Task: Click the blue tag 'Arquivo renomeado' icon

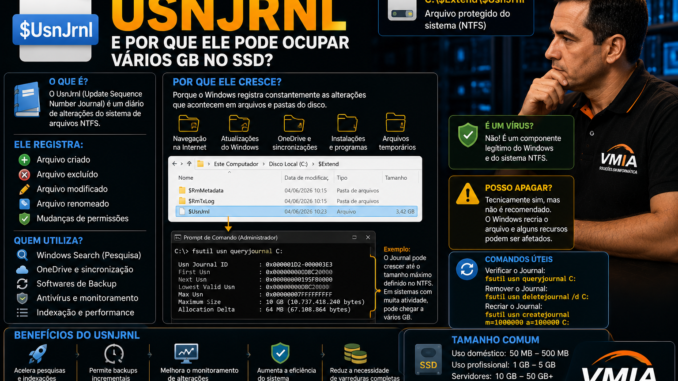Action: [x=24, y=204]
